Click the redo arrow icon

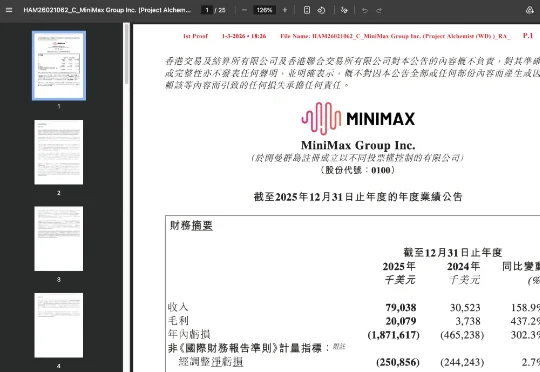(379, 10)
